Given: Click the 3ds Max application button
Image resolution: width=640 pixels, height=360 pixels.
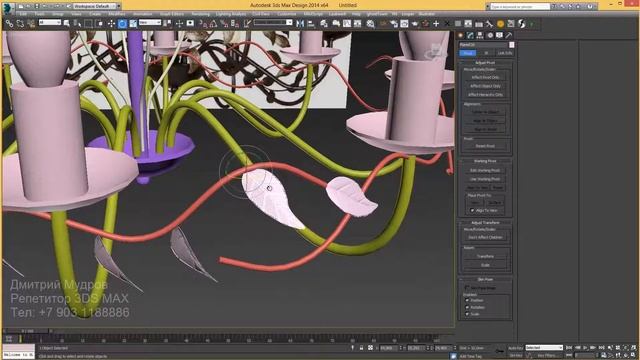Looking at the screenshot, I should 7,7.
